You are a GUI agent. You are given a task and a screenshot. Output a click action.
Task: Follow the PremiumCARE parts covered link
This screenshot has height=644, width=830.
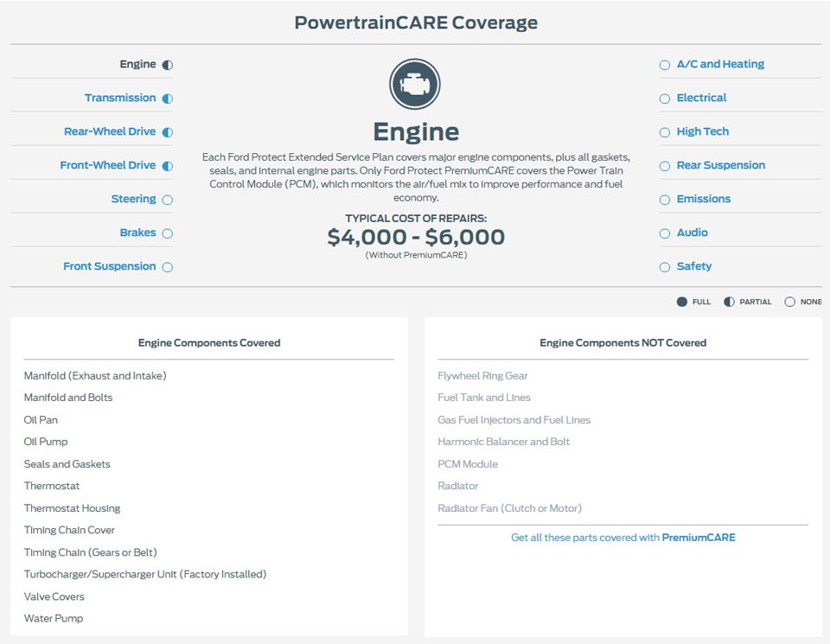click(x=623, y=538)
